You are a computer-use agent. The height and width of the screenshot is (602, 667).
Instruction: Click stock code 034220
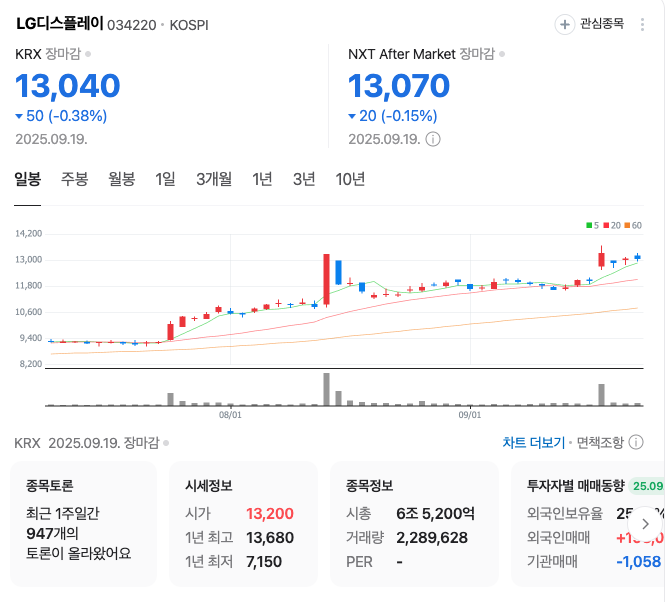131,25
